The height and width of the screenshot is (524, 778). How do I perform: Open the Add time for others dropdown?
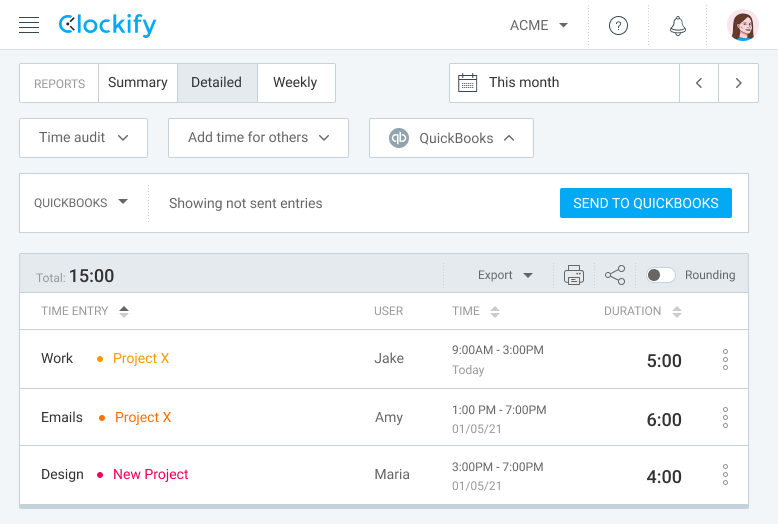coord(258,138)
